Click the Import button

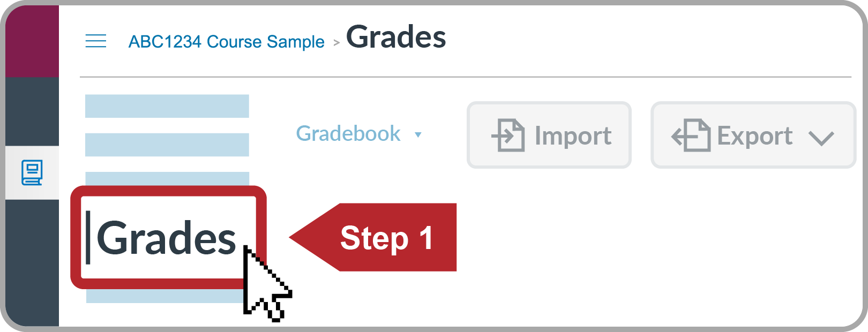(549, 135)
